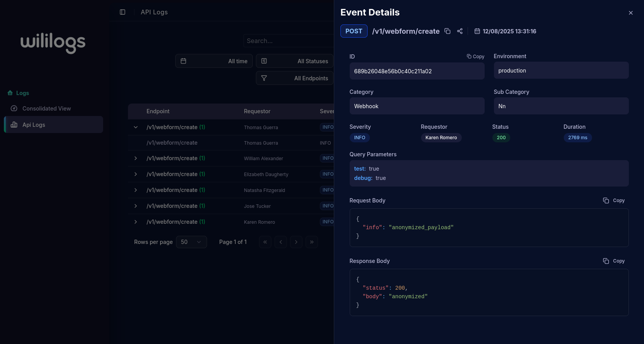Expand the William Alexander log row
Viewport: 644px width, 344px height.
pos(136,158)
